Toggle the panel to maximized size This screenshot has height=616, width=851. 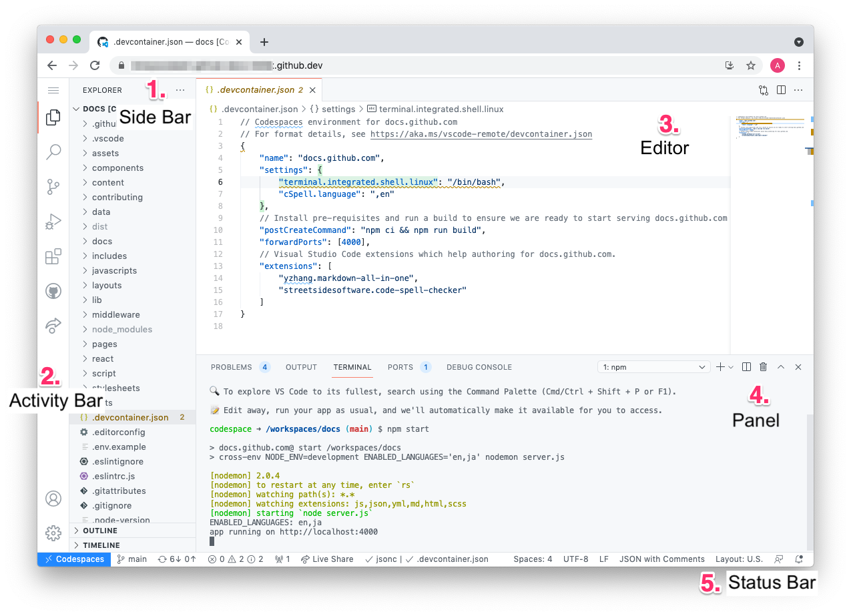pos(781,366)
